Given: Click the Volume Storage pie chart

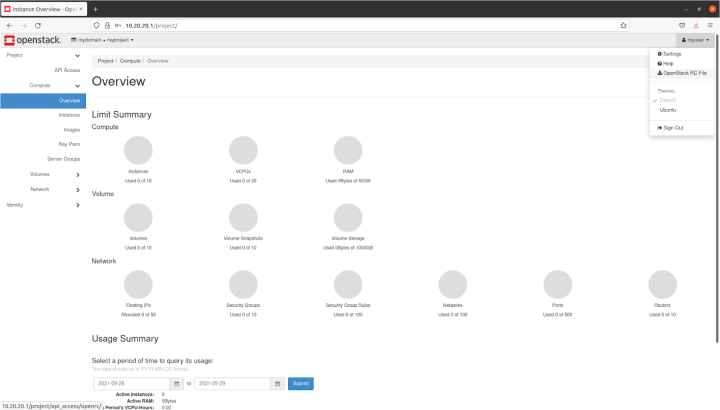Looking at the screenshot, I should 348,217.
